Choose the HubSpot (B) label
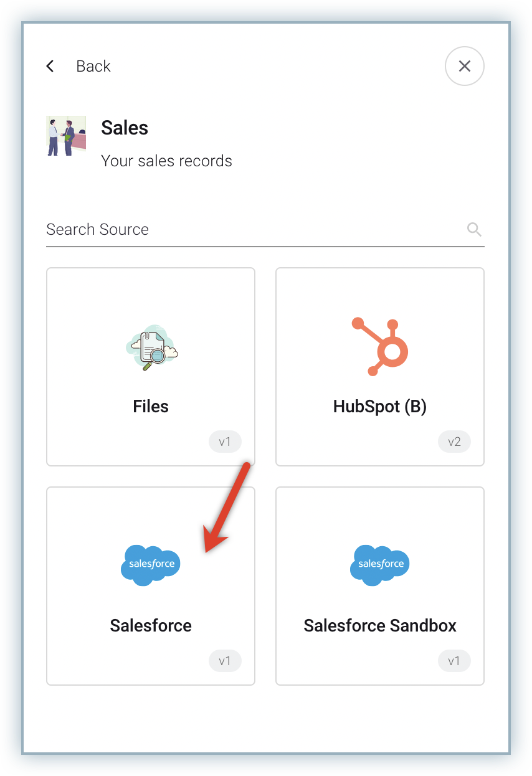This screenshot has height=776, width=532. 380,407
